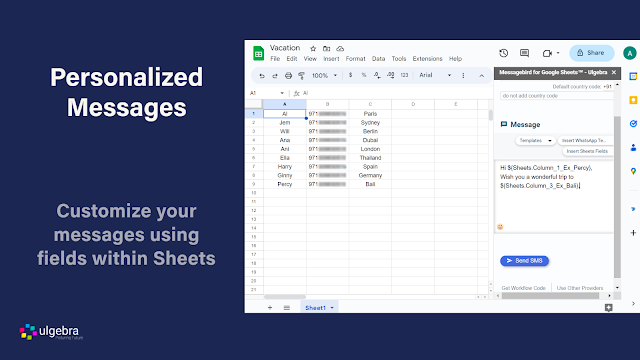Increase decimal places icon
This screenshot has width=640, height=360.
(391, 75)
